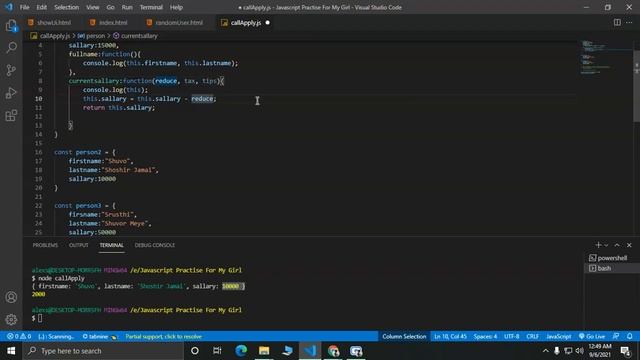Open the Source Control view
640x360 pixels.
pos(11,70)
